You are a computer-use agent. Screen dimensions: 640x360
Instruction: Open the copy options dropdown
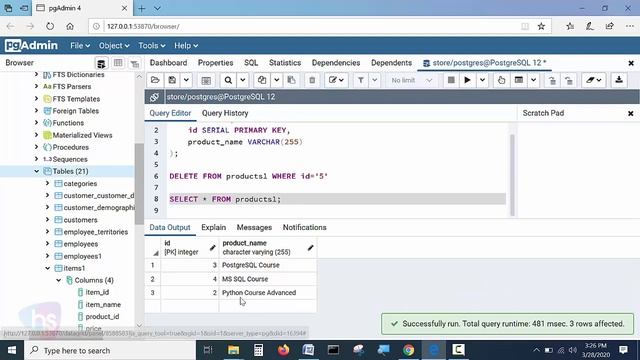pyautogui.click(x=277, y=80)
